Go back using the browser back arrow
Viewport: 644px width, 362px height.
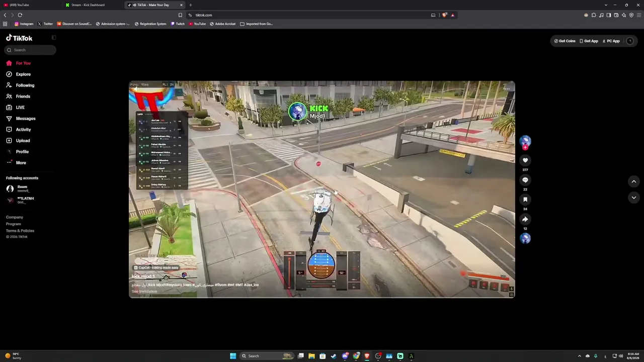pyautogui.click(x=5, y=15)
